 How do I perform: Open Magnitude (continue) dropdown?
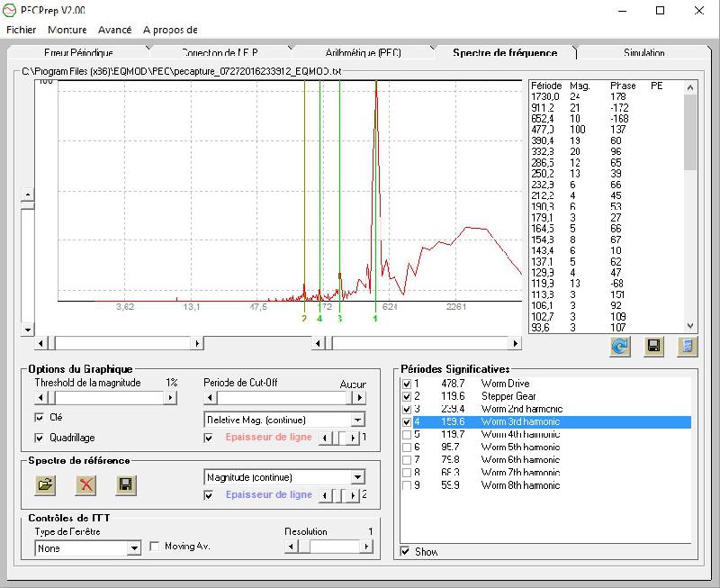pos(357,477)
